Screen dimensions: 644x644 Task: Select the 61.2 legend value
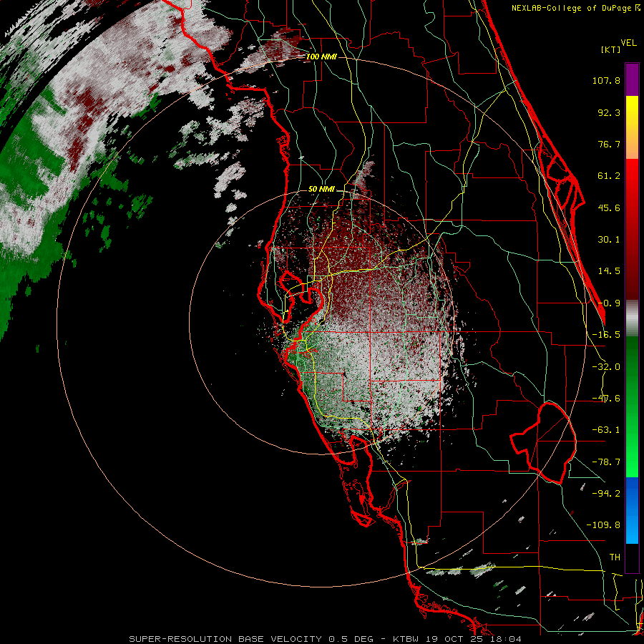click(x=609, y=176)
